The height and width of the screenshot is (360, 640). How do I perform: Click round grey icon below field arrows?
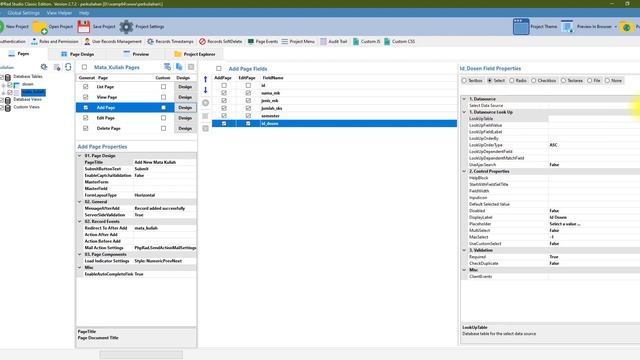pyautogui.click(x=205, y=103)
